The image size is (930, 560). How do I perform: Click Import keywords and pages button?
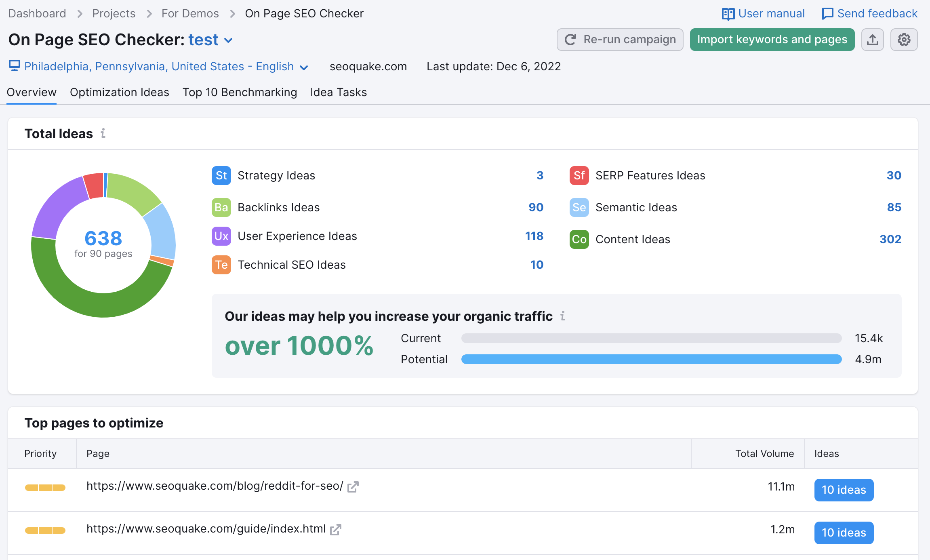click(x=772, y=38)
